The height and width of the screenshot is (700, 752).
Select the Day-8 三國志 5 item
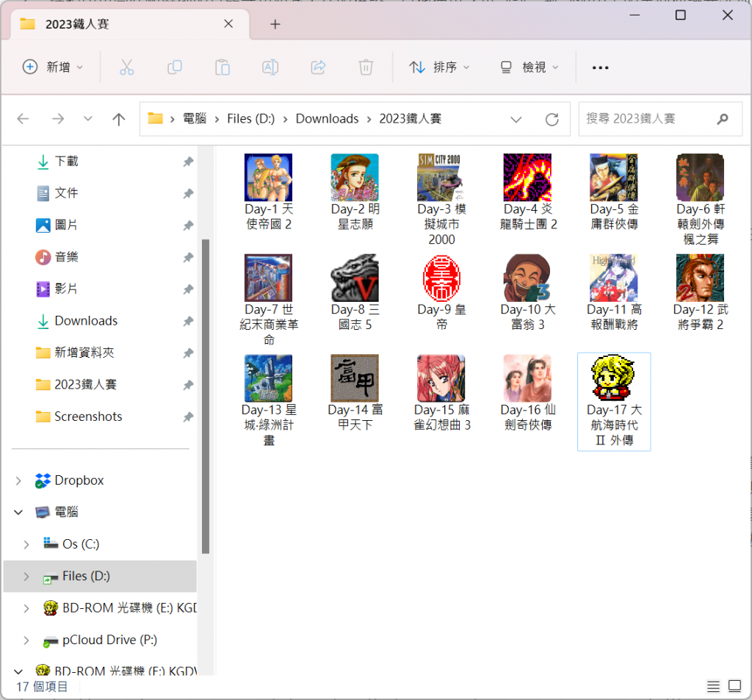click(355, 292)
